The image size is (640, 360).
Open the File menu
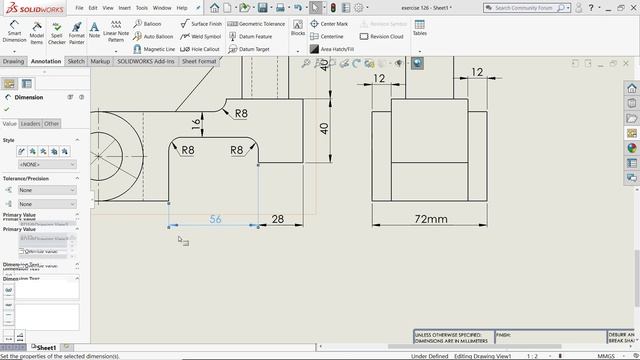[x=79, y=8]
